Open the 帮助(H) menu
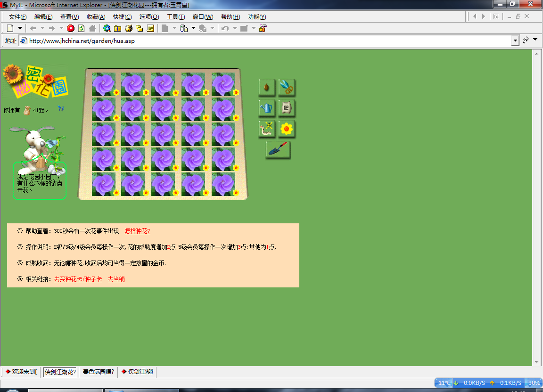 230,17
